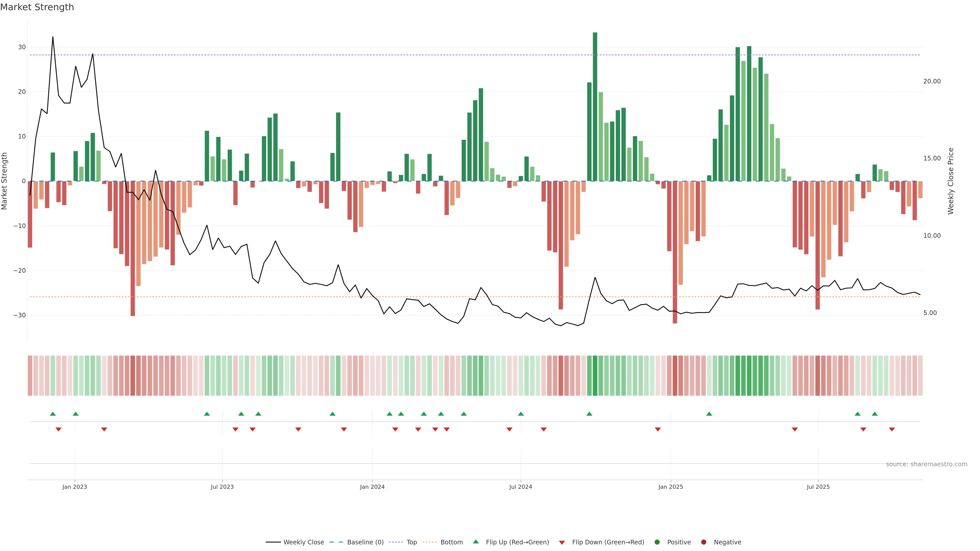Screen dimensions: 980x551
Task: Click the Positive green circle legend icon
Action: [657, 542]
